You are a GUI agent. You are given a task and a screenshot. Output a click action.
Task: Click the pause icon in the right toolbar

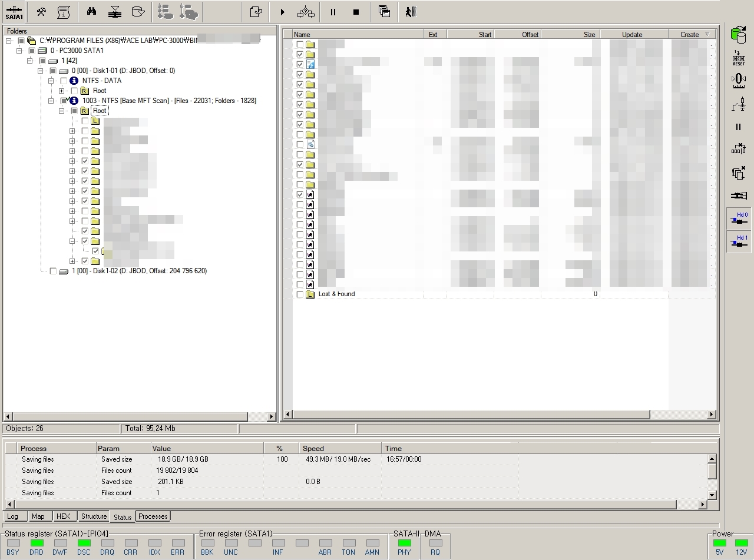[x=739, y=127]
